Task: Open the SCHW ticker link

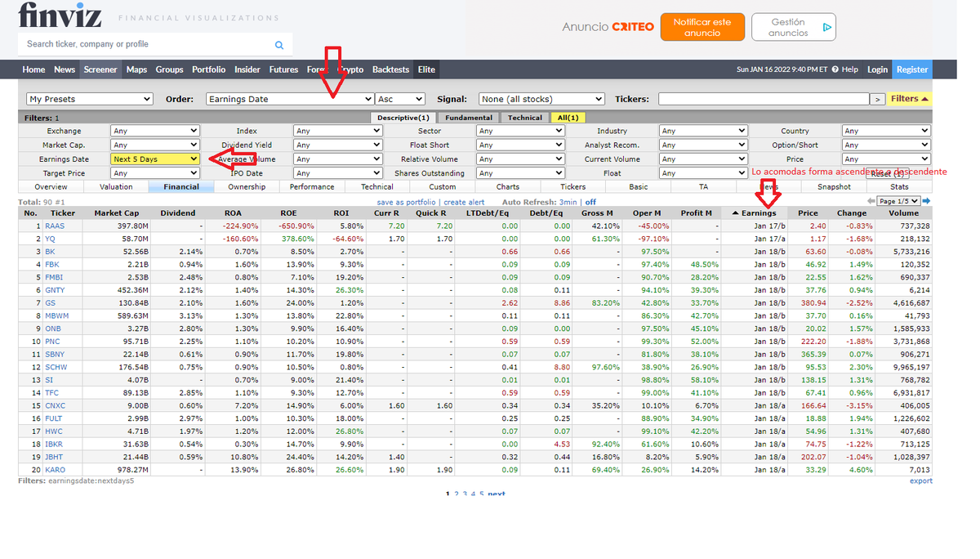Action: 56,368
